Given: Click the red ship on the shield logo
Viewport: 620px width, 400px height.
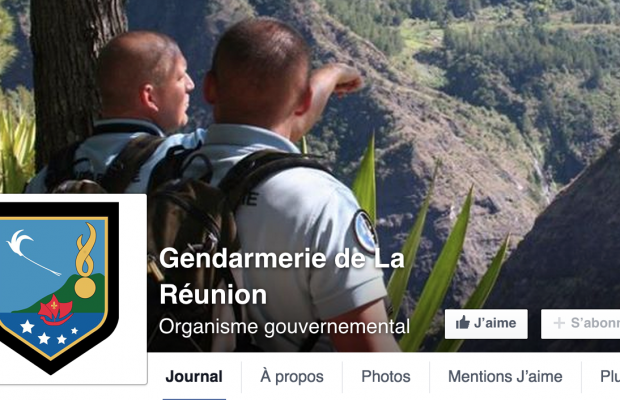Looking at the screenshot, I should pyautogui.click(x=55, y=310).
